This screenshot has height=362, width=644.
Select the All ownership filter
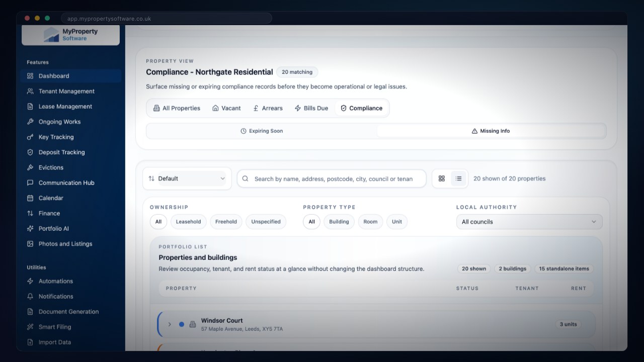(x=158, y=222)
